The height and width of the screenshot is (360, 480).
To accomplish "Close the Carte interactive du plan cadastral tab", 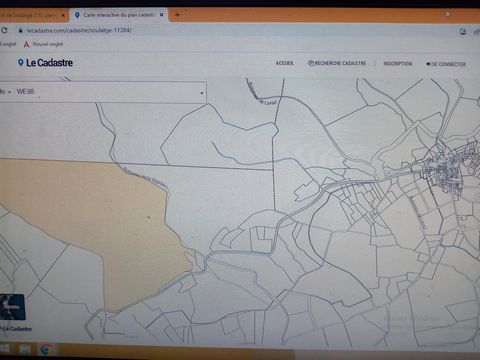I will (x=162, y=15).
